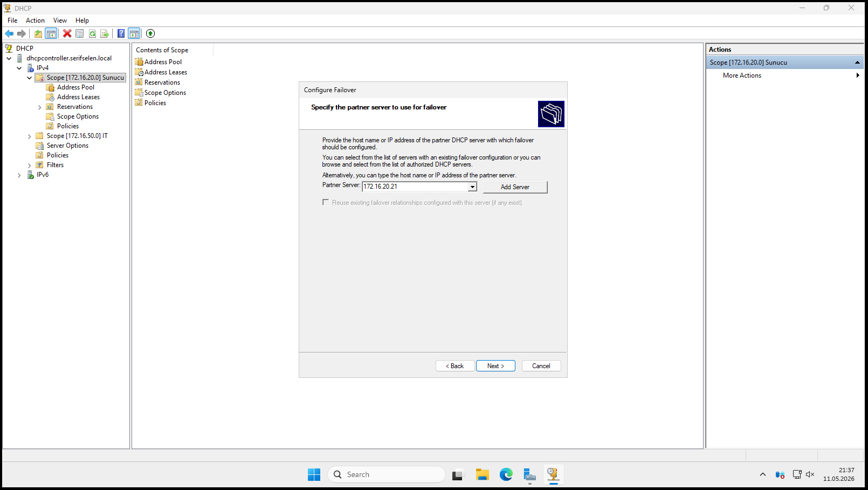Toggle Show/Hide Console Tree toolbar icon
868x490 pixels.
point(51,33)
